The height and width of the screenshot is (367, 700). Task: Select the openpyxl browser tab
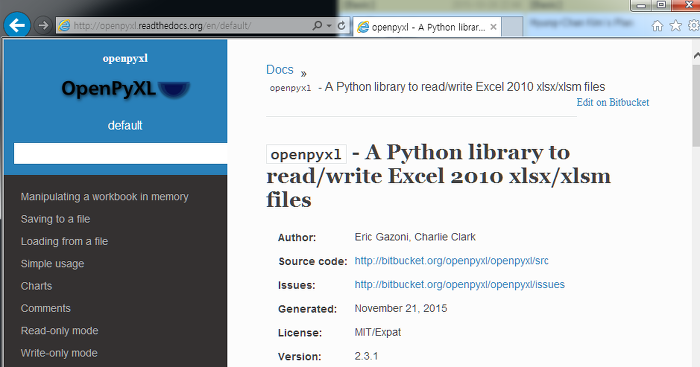[427, 27]
